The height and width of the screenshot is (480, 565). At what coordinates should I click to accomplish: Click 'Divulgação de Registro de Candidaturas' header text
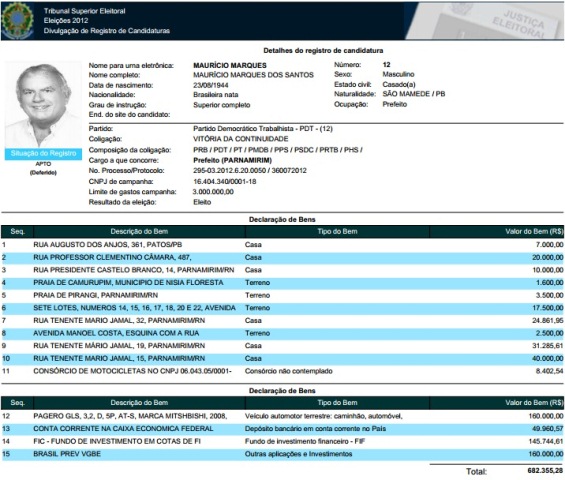[x=107, y=31]
